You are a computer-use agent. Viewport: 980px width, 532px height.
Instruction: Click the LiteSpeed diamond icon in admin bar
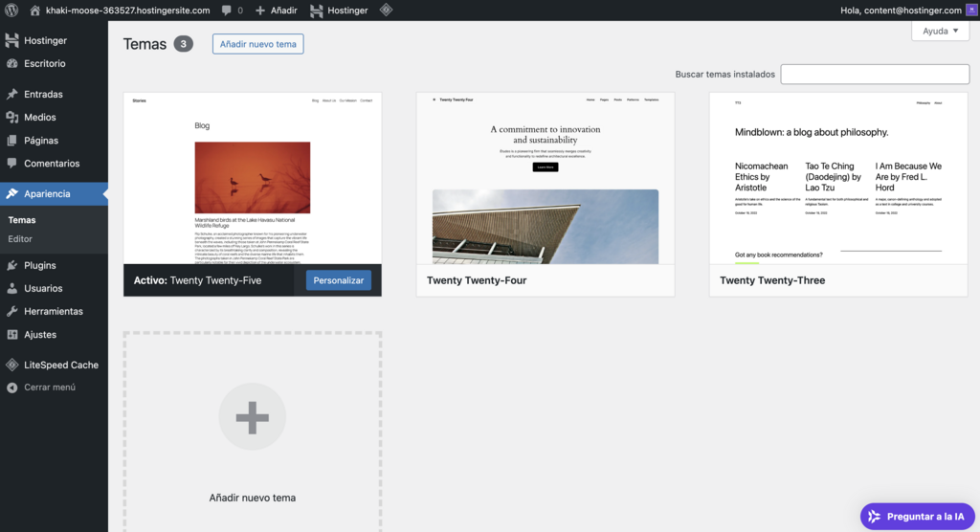pos(386,11)
